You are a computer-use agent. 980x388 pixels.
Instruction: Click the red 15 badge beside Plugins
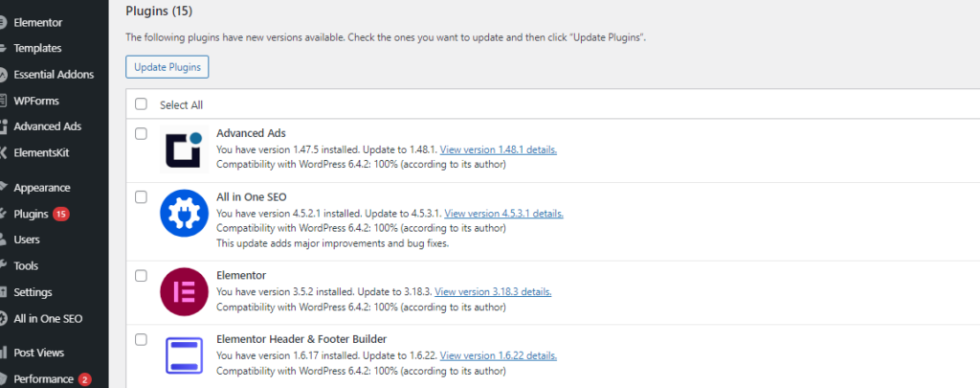pyautogui.click(x=60, y=214)
